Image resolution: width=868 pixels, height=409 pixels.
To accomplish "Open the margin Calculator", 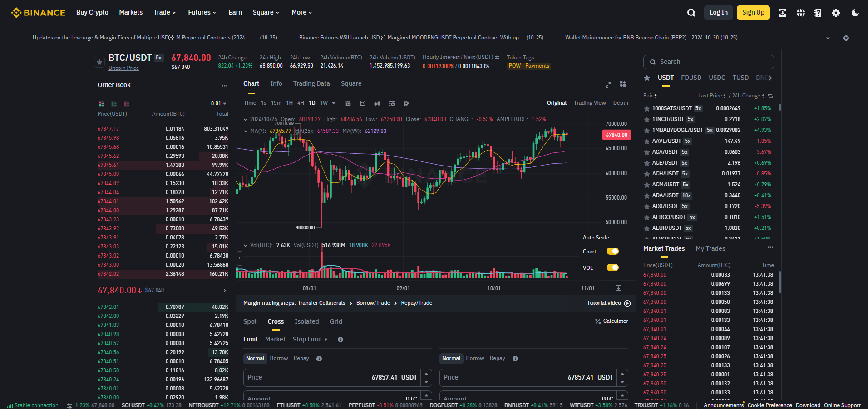I will pyautogui.click(x=612, y=321).
